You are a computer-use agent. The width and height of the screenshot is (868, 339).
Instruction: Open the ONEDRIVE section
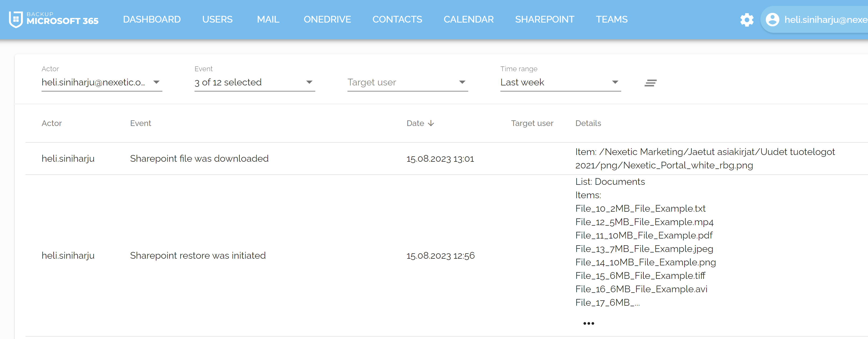click(x=327, y=20)
